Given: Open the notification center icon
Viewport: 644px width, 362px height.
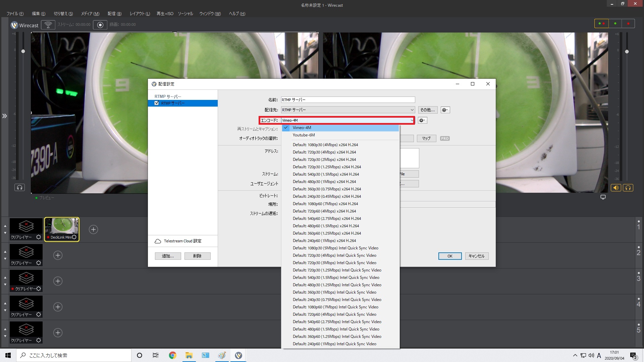Looking at the screenshot, I should point(633,355).
